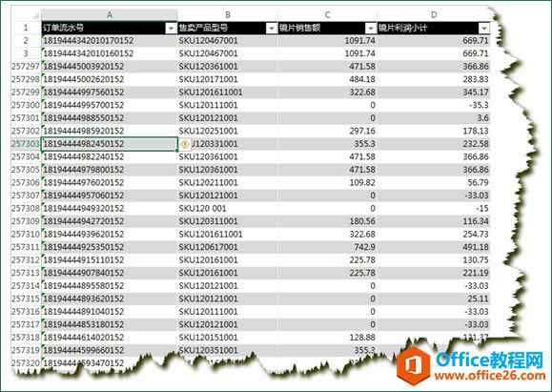Click header cell 镜片销售额
This screenshot has height=392, width=552.
click(327, 28)
